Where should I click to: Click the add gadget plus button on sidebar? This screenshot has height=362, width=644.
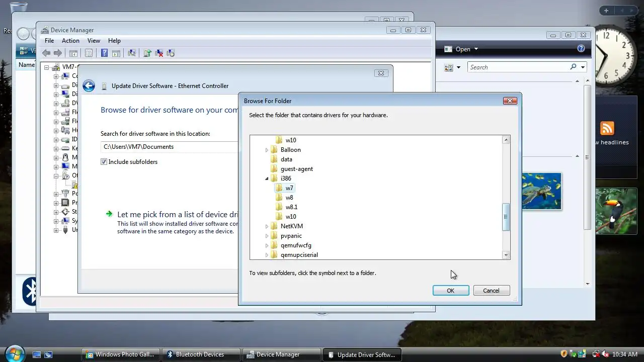tap(606, 11)
